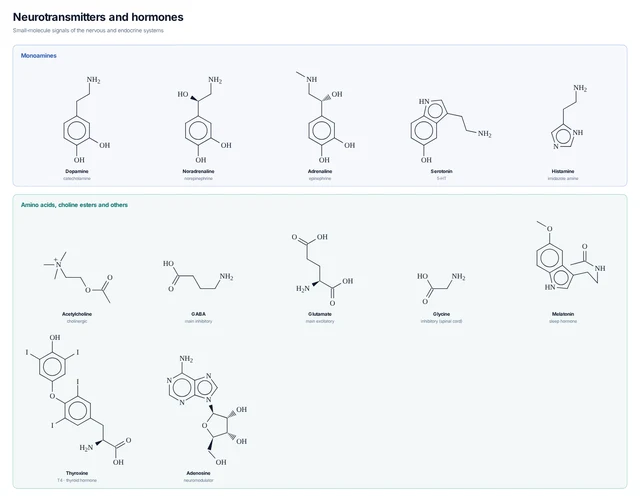Image resolution: width=640 pixels, height=501 pixels.
Task: Click the Noradrenaline structure diagram
Action: tap(208, 119)
